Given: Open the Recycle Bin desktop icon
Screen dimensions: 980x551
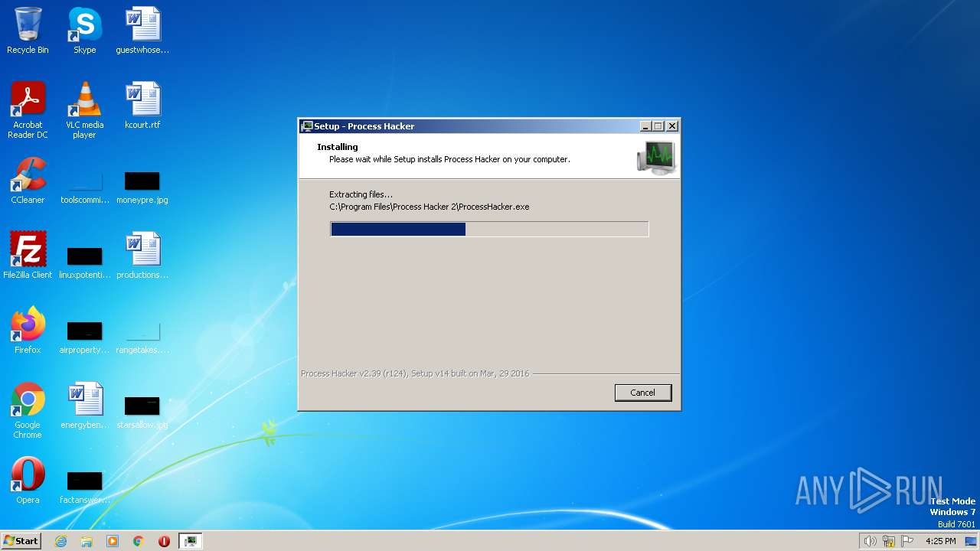Looking at the screenshot, I should coord(28,31).
